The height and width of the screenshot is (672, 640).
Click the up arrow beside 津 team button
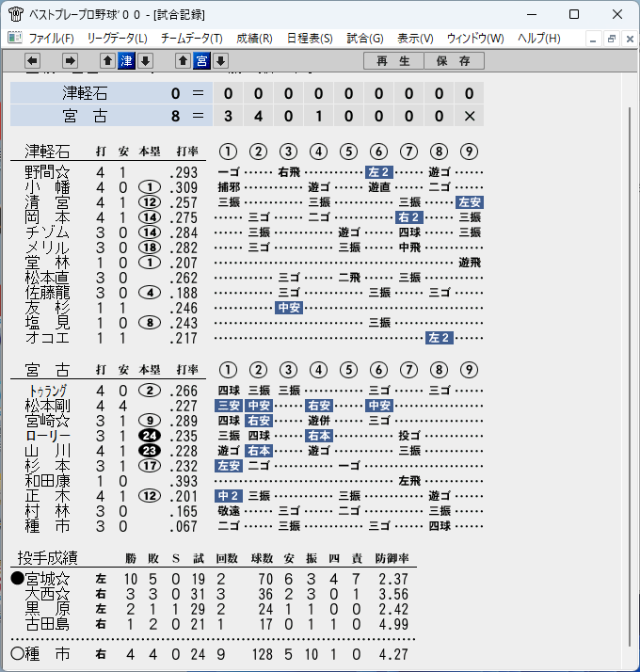click(107, 61)
